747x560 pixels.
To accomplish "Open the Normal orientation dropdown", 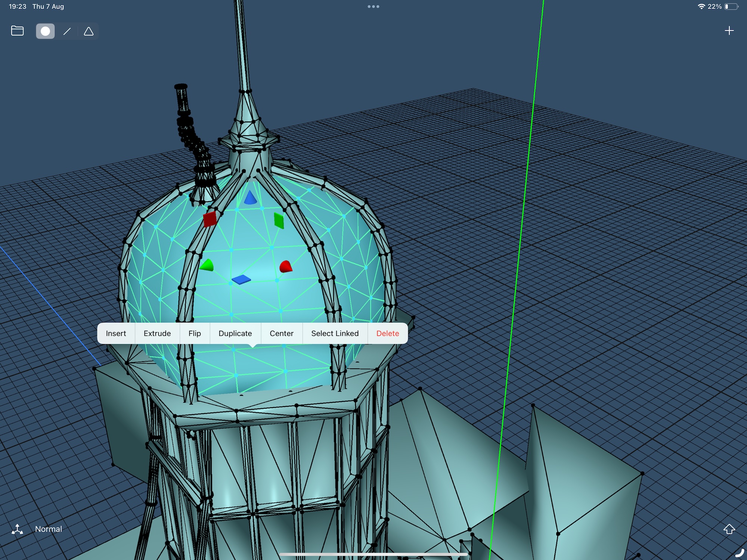I will (48, 529).
